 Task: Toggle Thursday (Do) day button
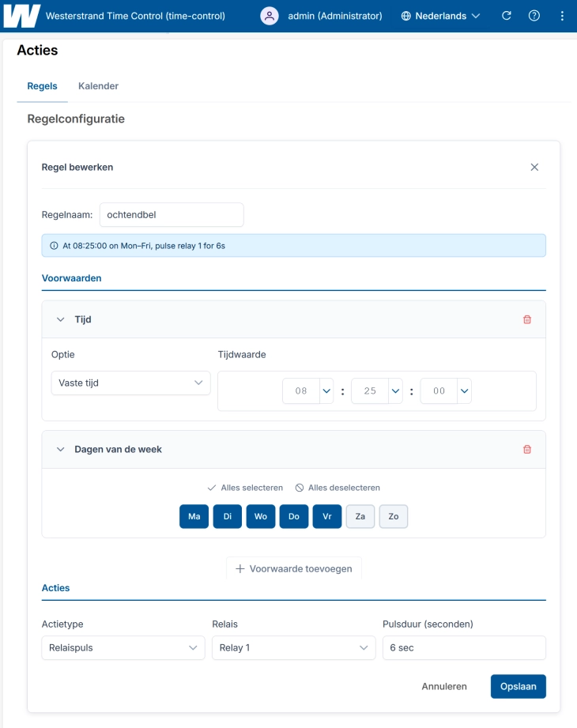point(294,516)
